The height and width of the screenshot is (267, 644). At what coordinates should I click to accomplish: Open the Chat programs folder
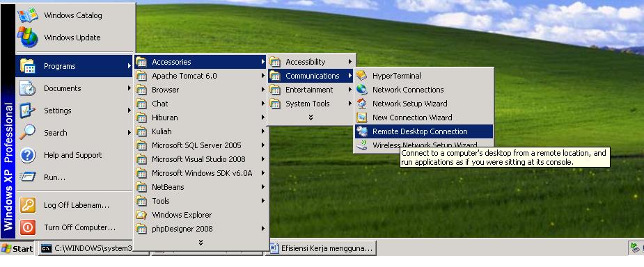[x=201, y=104]
